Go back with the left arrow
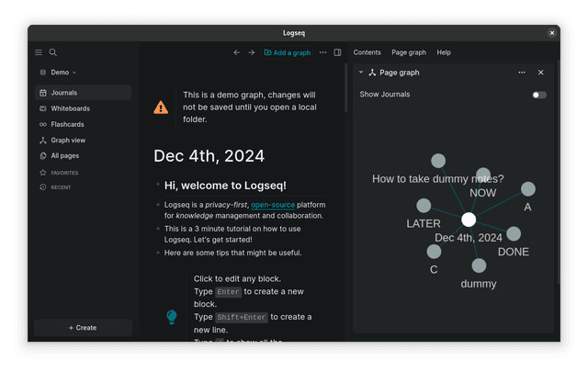This screenshot has height=372, width=588. (237, 52)
